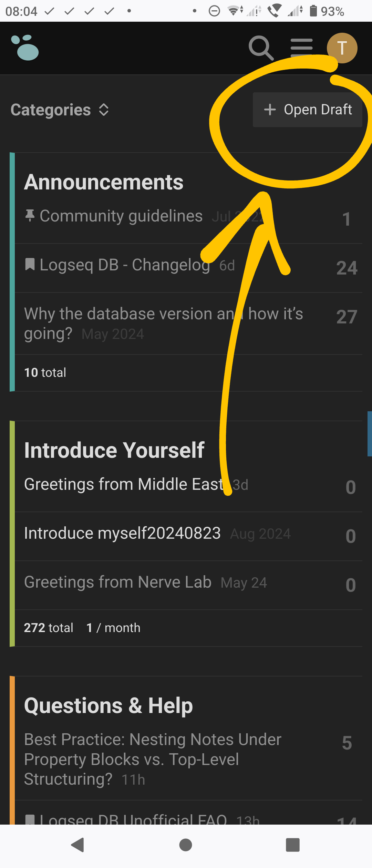
Task: Open the hamburger menu icon
Action: (301, 48)
